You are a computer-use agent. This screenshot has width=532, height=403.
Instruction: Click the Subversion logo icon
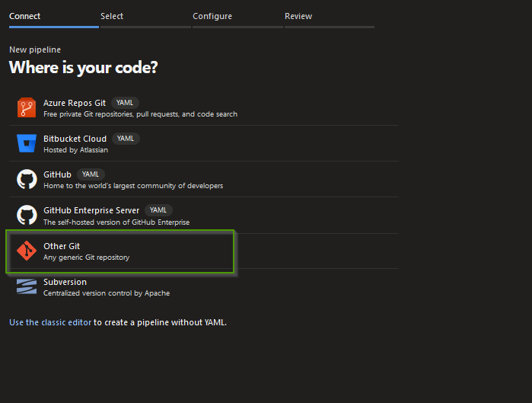(27, 286)
